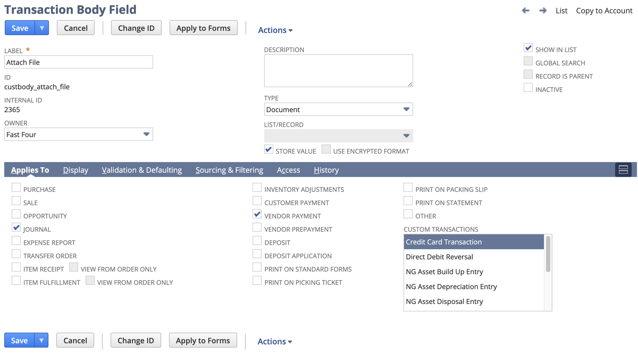Check the Inactive checkbox

click(528, 88)
